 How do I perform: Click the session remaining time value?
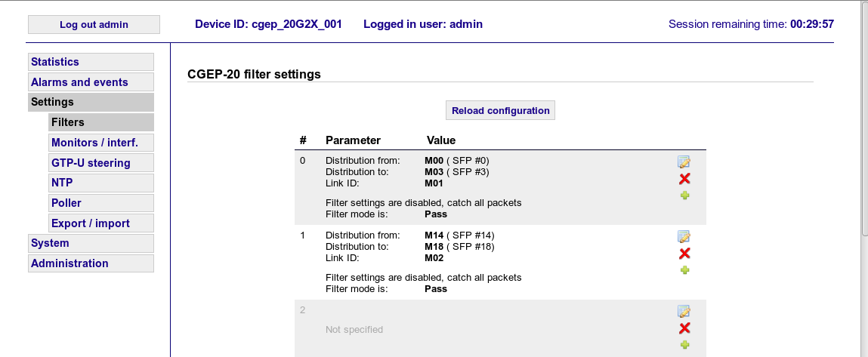[812, 24]
